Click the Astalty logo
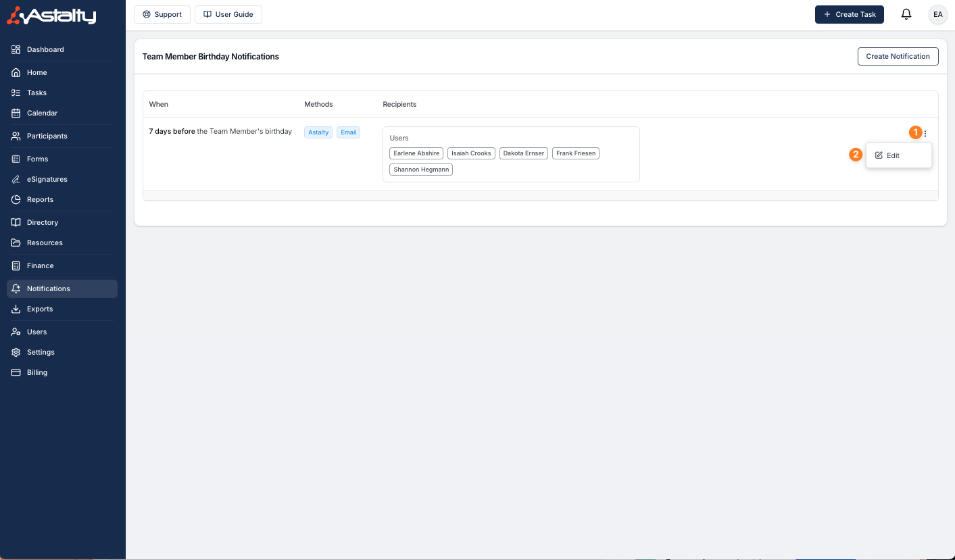This screenshot has width=955, height=560. click(x=52, y=16)
